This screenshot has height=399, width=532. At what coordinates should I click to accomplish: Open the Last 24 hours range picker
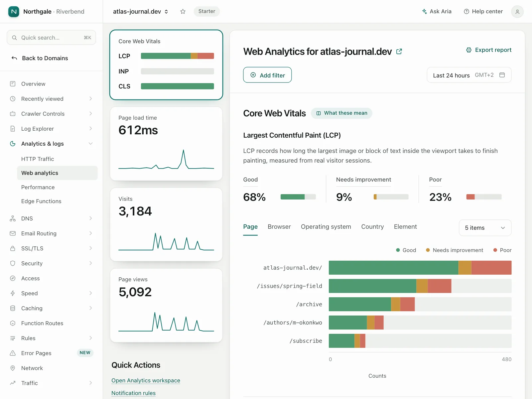point(469,75)
